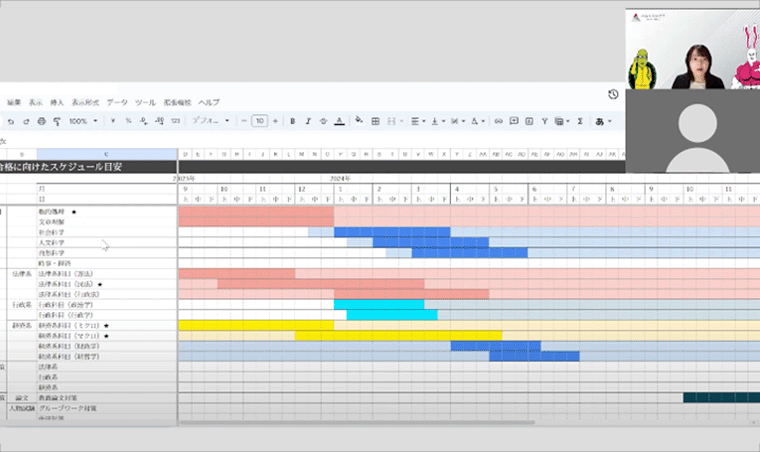Click the Undo icon in toolbar

click(x=10, y=121)
